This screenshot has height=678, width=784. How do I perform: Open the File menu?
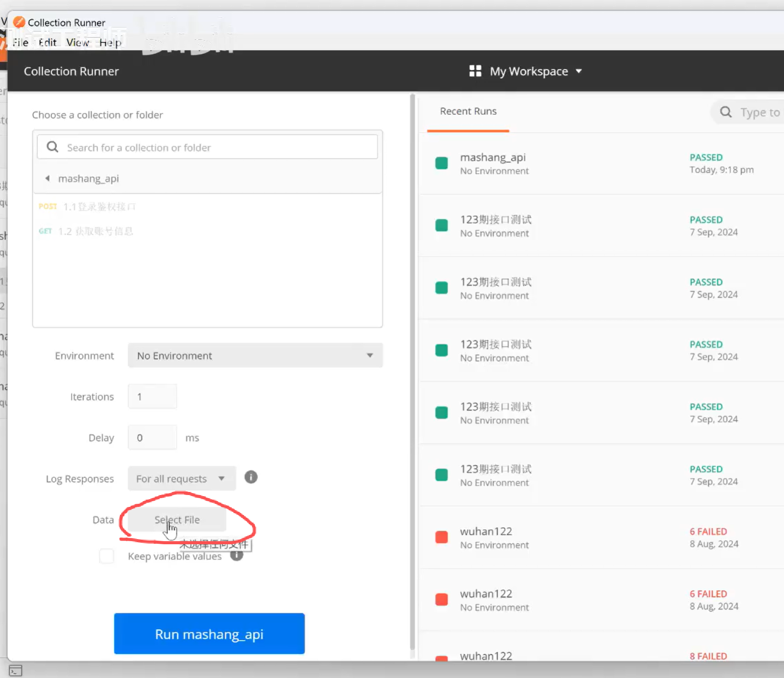point(20,43)
